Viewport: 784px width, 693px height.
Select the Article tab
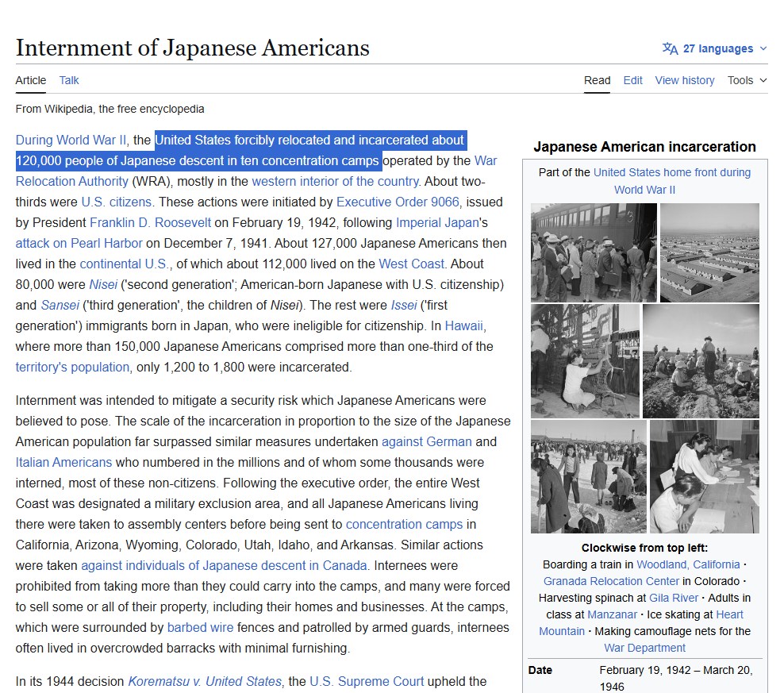(30, 80)
